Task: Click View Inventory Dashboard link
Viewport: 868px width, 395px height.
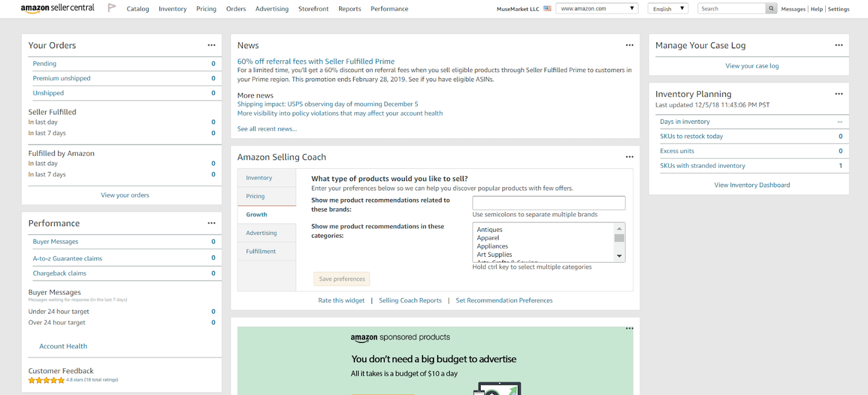Action: 752,185
